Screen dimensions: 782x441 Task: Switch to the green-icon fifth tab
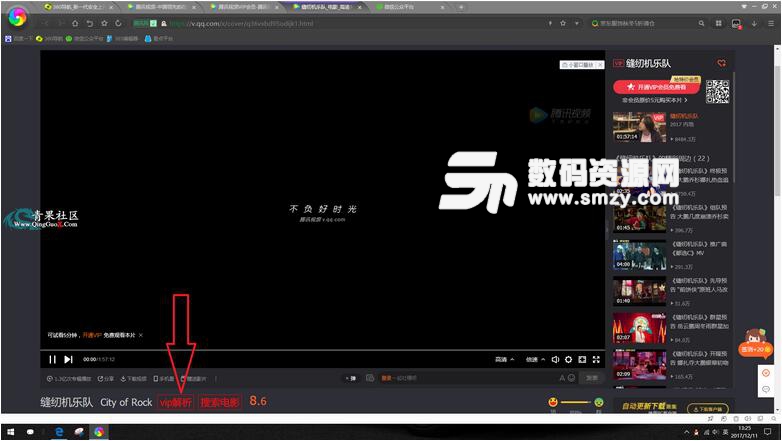(x=409, y=7)
